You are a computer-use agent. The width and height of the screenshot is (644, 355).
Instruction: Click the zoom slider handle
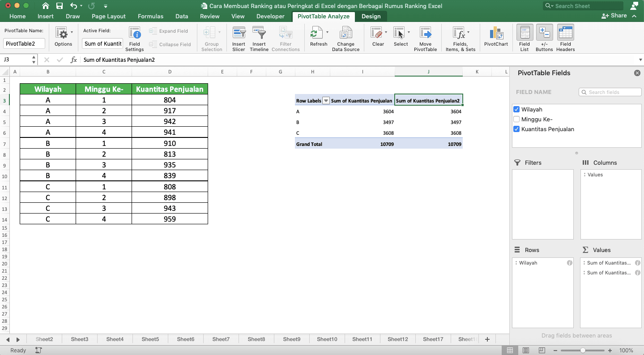(x=583, y=351)
